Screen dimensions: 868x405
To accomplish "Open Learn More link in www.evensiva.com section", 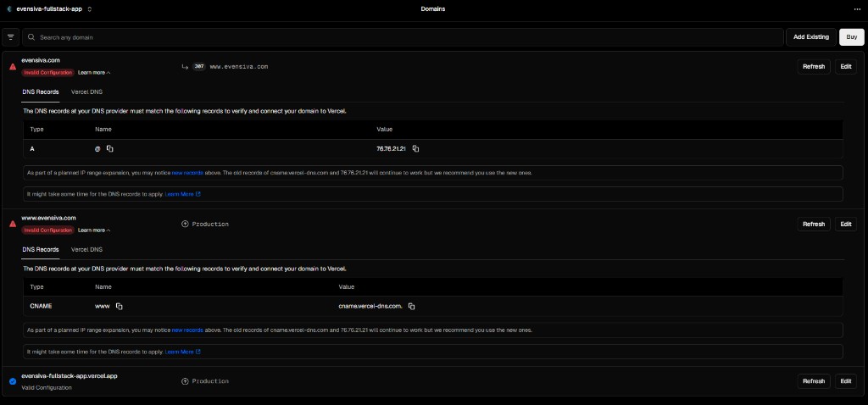I will pyautogui.click(x=183, y=352).
